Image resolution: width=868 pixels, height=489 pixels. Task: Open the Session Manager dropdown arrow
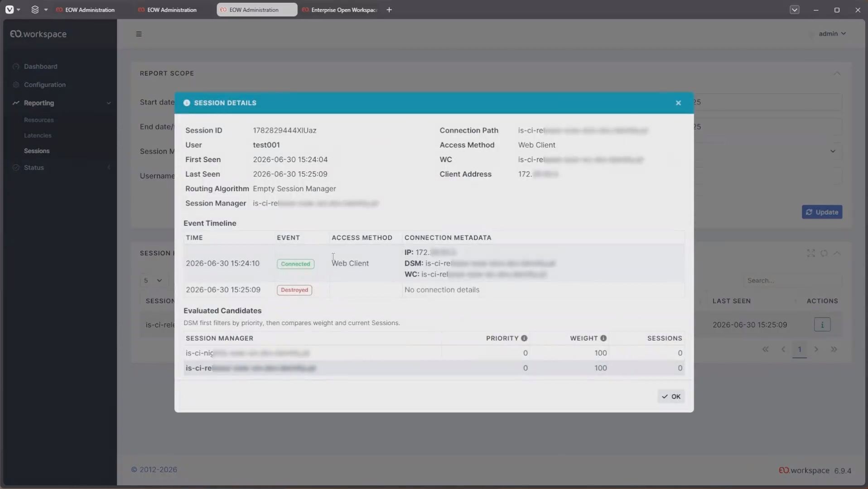coord(833,151)
